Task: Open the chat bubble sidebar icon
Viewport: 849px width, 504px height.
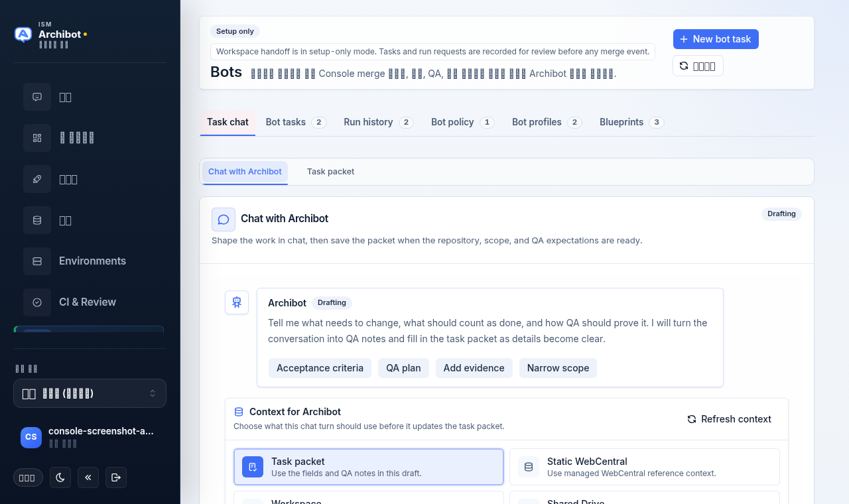Action: point(37,97)
